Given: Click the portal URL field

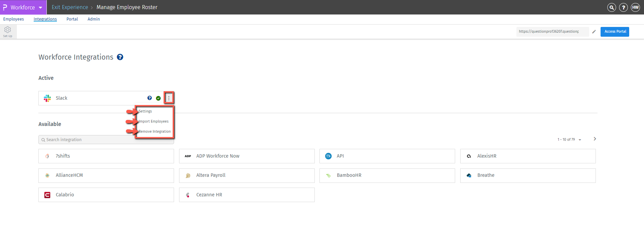Looking at the screenshot, I should tap(552, 32).
